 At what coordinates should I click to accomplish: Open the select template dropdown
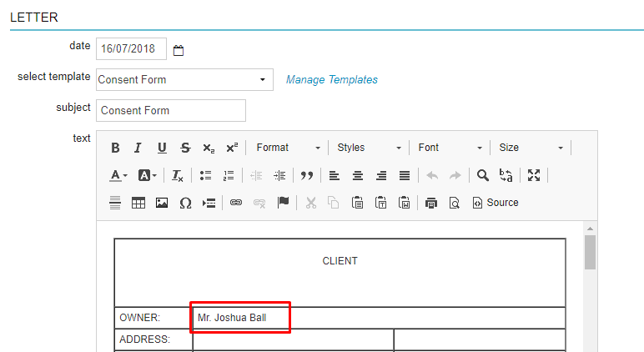(x=184, y=79)
